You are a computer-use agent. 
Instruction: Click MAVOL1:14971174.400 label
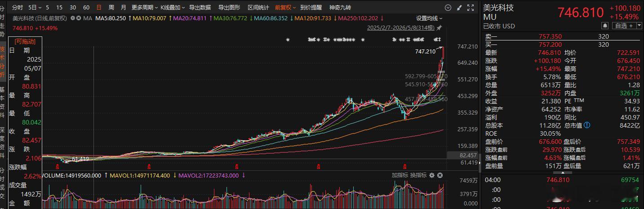tap(140, 175)
